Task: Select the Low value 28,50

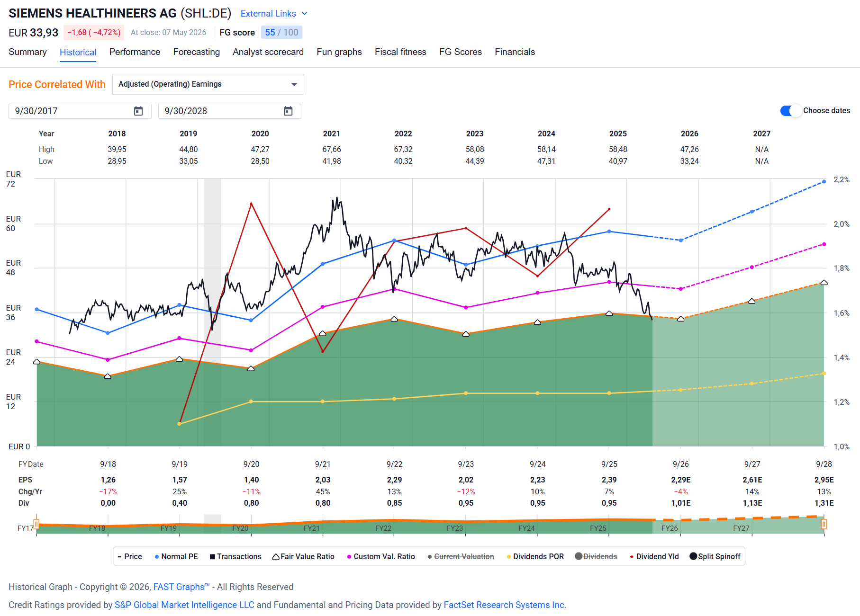Action: (260, 161)
